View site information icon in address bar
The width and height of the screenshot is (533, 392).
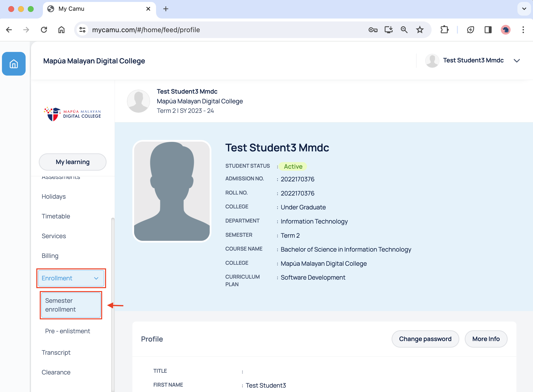(x=82, y=30)
